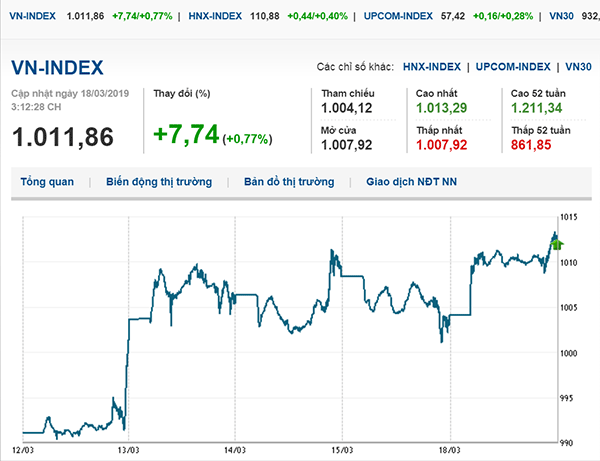Image resolution: width=600 pixels, height=461 pixels.
Task: Click the change value +7,74
Action: pos(186,135)
